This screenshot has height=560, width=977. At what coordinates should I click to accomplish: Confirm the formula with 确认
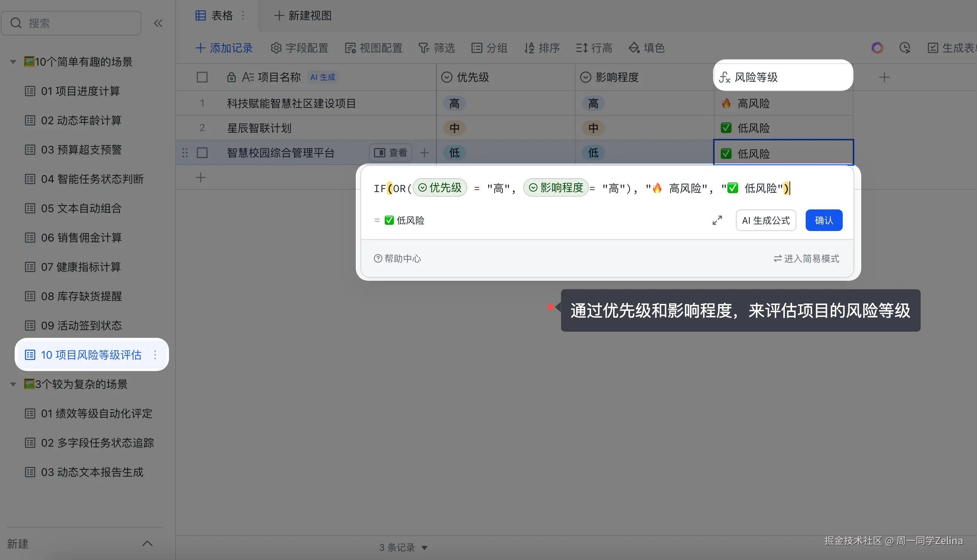tap(824, 220)
